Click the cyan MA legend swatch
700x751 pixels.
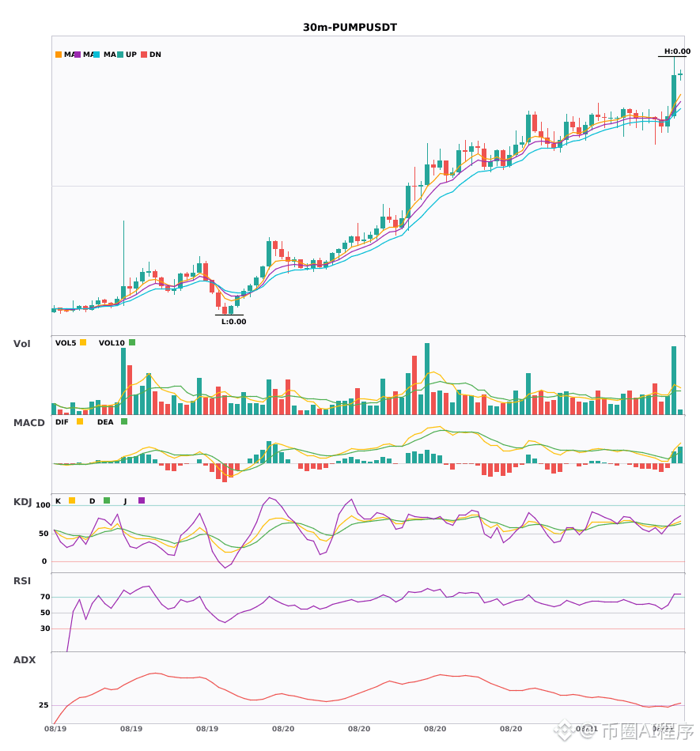tap(96, 55)
